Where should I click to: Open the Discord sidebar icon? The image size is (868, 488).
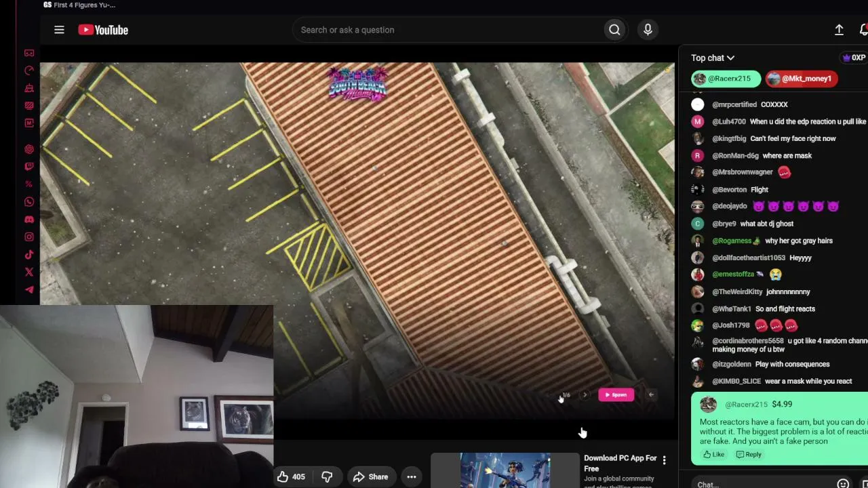coord(29,220)
